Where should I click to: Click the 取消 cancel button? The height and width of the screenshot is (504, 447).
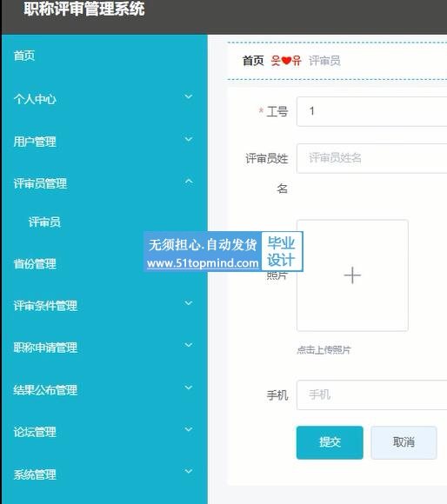click(x=404, y=442)
